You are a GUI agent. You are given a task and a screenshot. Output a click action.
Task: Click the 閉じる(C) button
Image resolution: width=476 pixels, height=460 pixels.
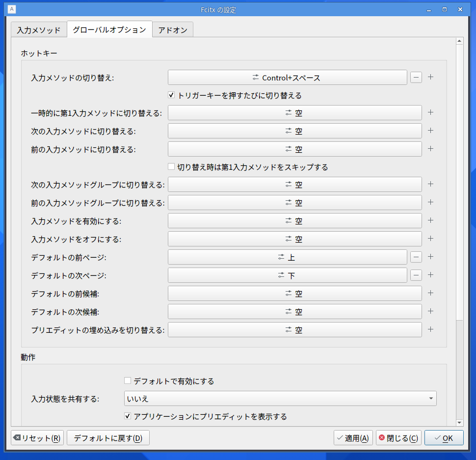[x=398, y=438]
